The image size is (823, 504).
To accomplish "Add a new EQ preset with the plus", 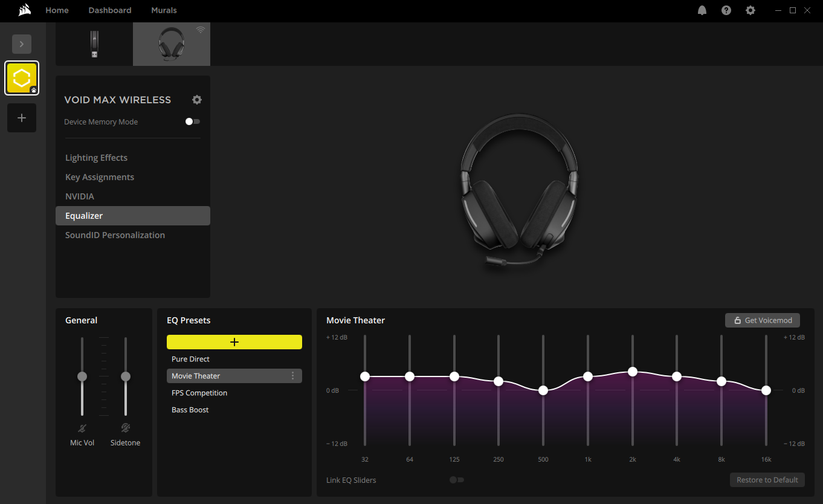I will click(234, 341).
